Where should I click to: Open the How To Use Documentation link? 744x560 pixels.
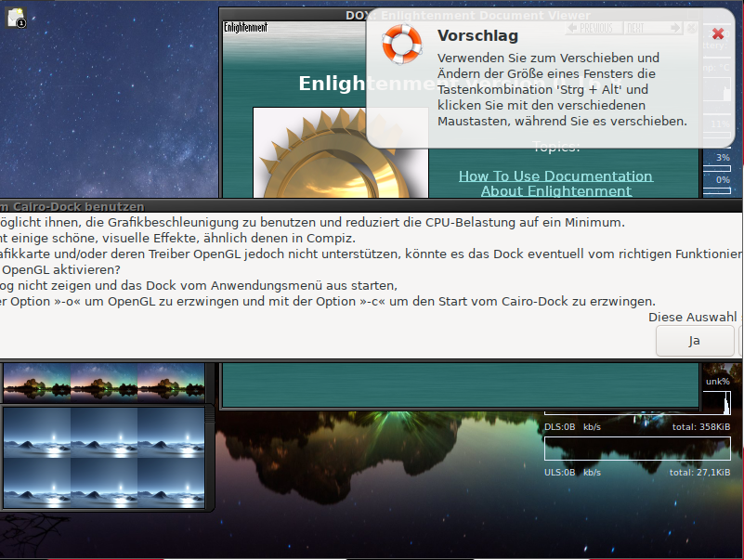[555, 176]
